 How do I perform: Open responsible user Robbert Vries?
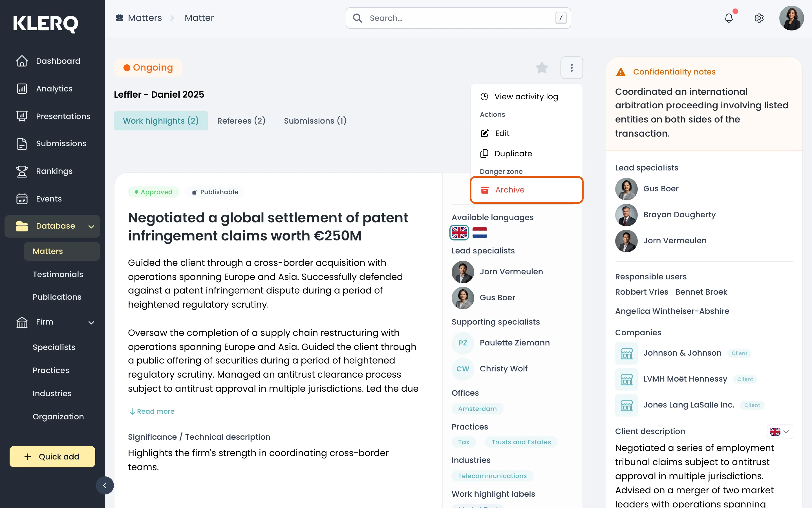pyautogui.click(x=641, y=292)
